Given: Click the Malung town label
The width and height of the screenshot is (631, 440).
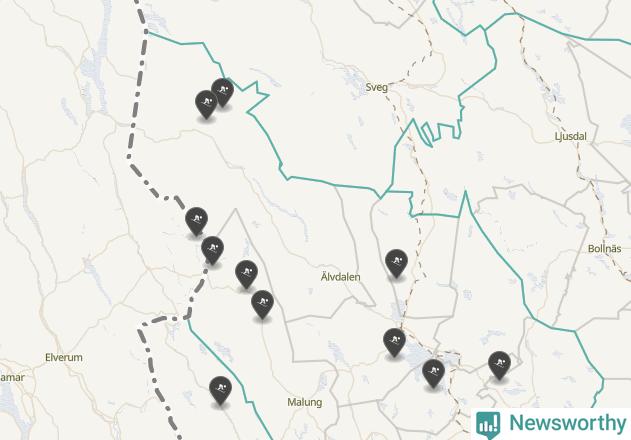Looking at the screenshot, I should pyautogui.click(x=305, y=402).
